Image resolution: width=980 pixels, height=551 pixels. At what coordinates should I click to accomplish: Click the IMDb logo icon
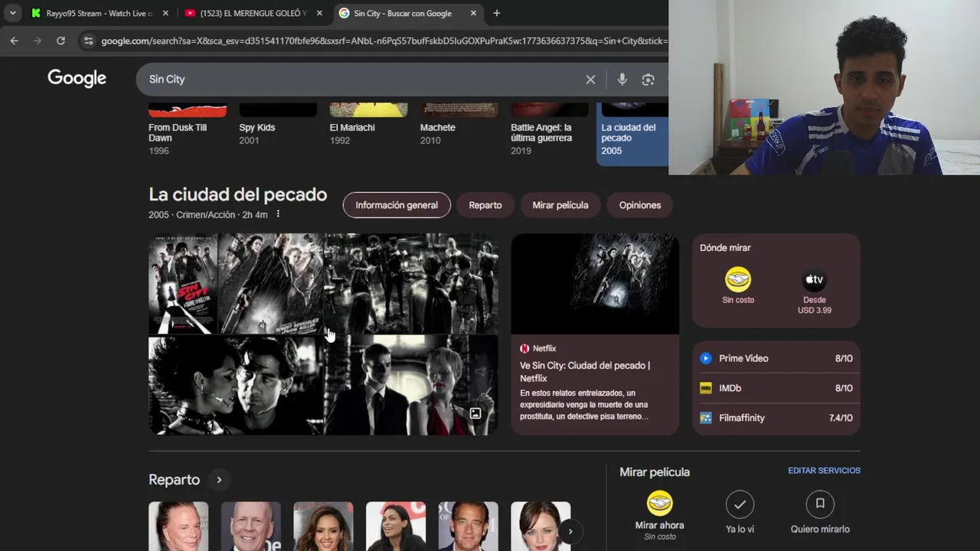(x=706, y=388)
